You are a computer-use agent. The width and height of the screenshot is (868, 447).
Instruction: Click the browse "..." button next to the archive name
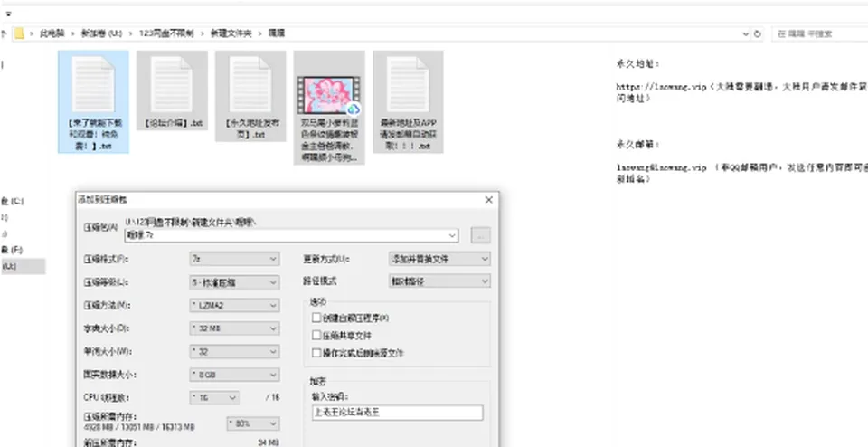pos(480,235)
